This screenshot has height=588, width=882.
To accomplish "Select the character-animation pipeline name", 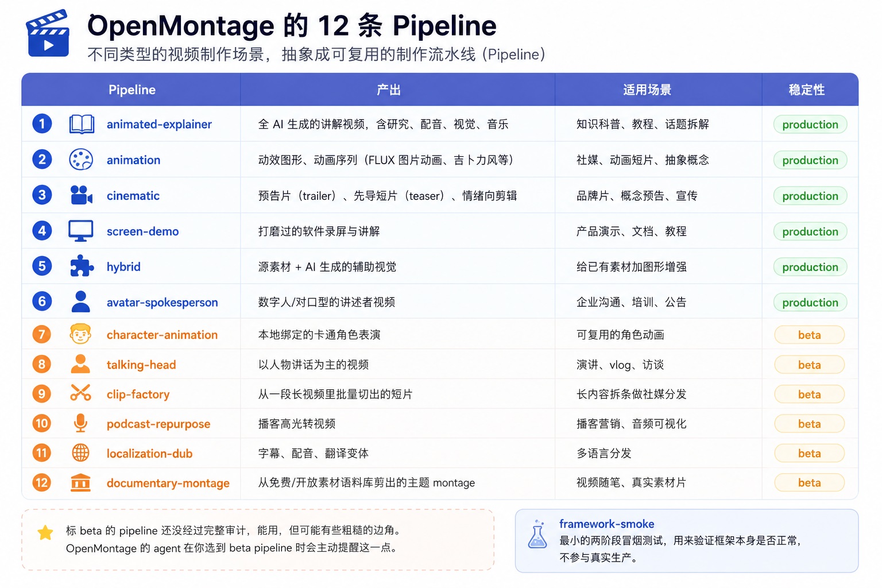I will click(x=162, y=335).
